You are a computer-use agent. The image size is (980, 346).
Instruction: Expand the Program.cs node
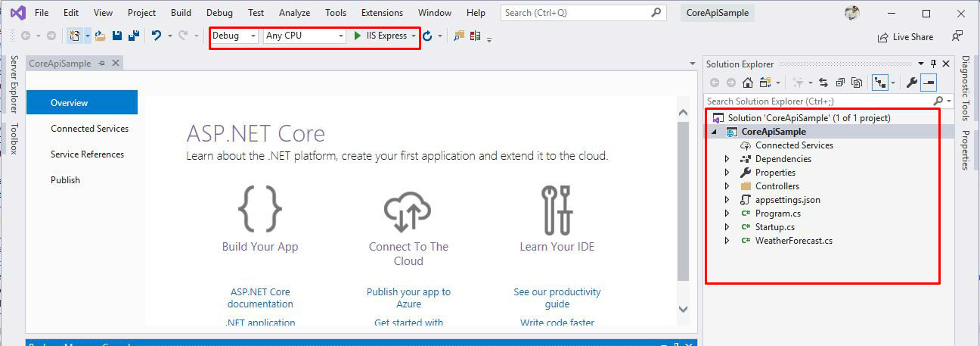click(727, 214)
